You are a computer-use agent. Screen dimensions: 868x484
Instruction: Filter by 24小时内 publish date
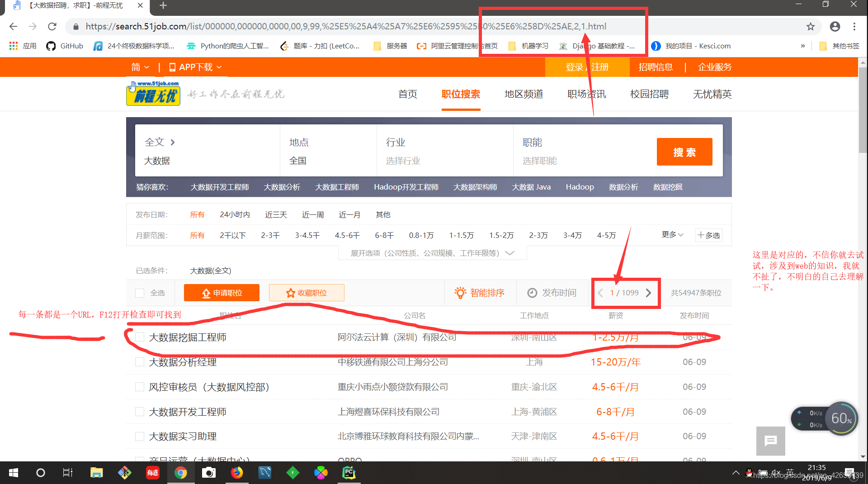(235, 214)
